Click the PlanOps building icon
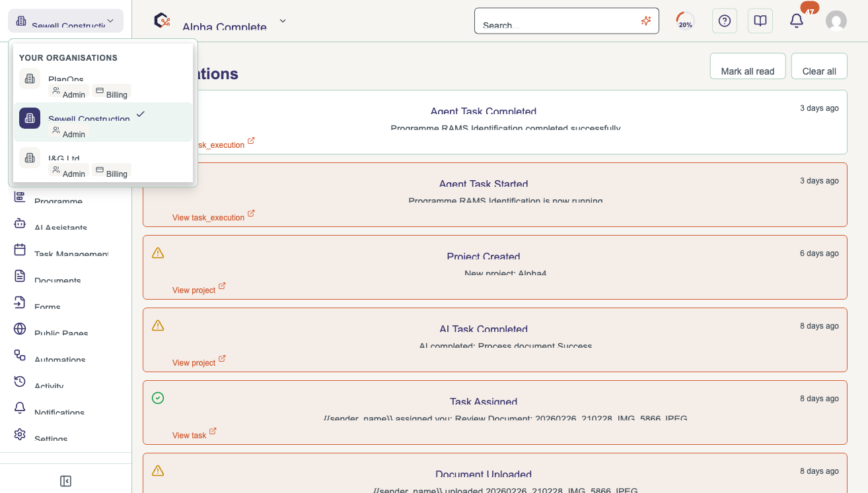The image size is (868, 493). [30, 79]
